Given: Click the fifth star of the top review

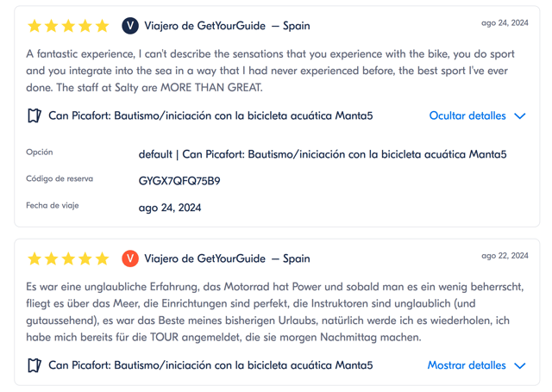Looking at the screenshot, I should coord(103,26).
